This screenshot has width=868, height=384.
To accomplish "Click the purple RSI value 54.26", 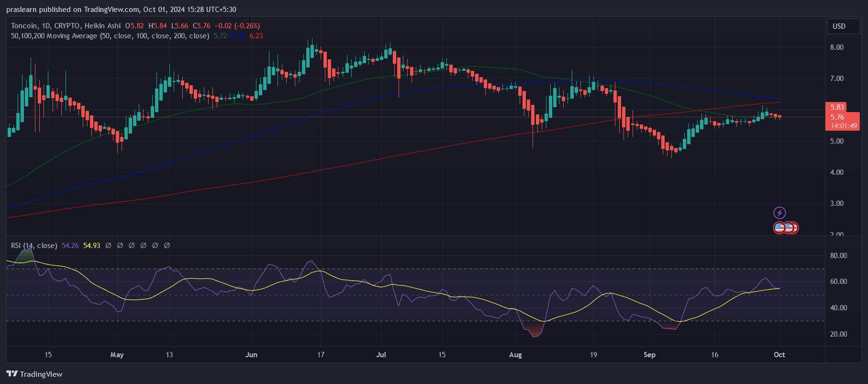I will pos(70,246).
